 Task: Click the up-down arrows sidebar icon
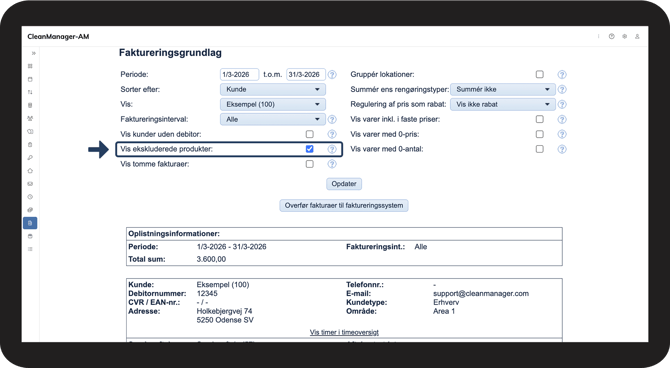click(30, 92)
